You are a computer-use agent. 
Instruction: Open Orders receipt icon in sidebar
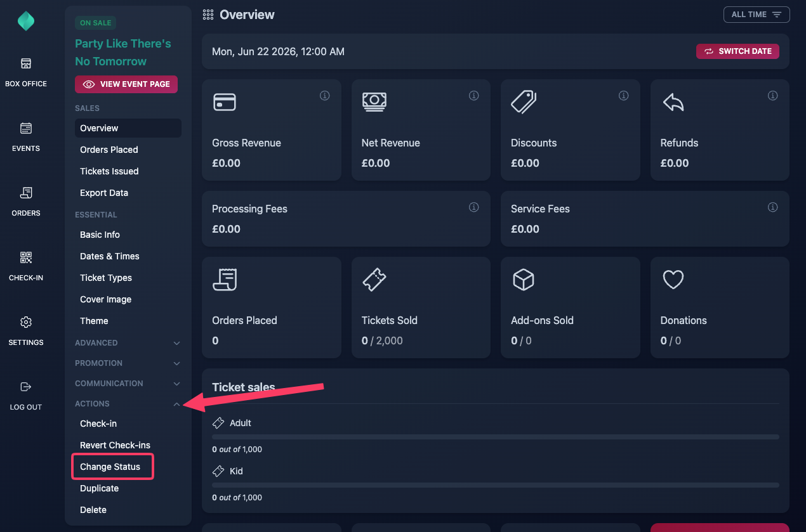click(26, 193)
